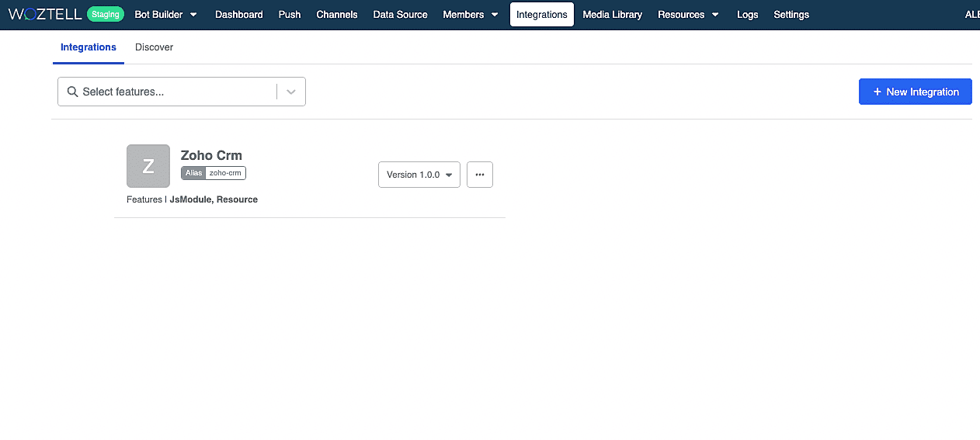
Task: Switch to the Discover tab
Action: pos(154,47)
